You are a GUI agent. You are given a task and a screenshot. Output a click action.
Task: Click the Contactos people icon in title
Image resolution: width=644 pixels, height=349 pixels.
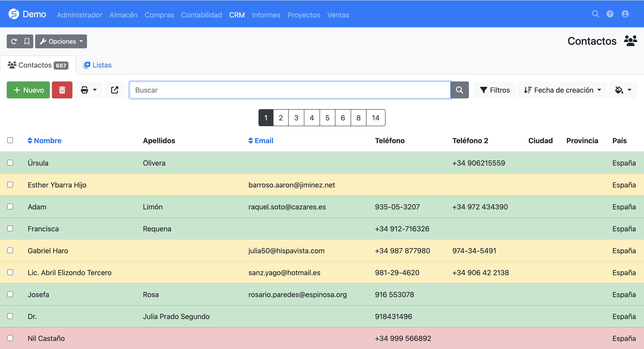coord(631,41)
